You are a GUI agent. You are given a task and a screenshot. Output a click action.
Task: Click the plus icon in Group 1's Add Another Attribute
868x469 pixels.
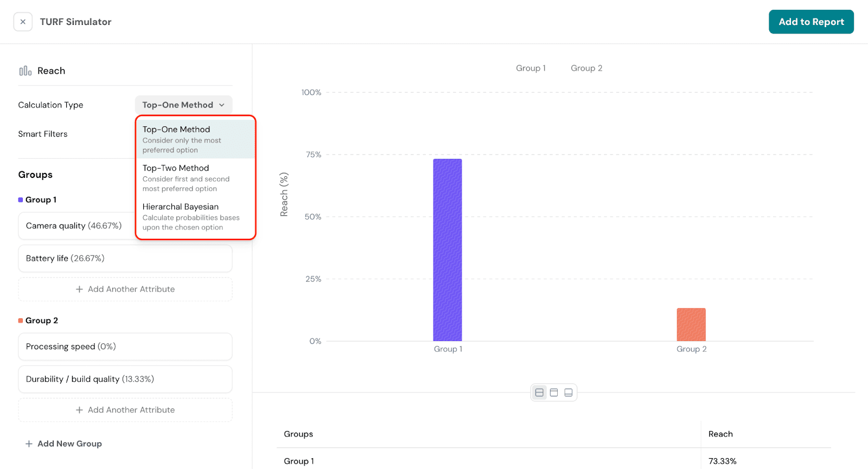pyautogui.click(x=79, y=290)
